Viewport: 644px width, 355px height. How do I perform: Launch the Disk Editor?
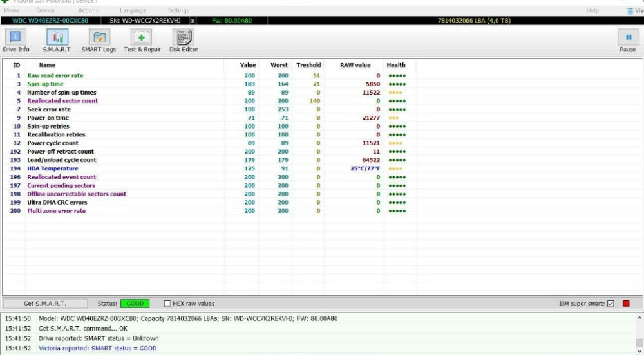point(184,41)
